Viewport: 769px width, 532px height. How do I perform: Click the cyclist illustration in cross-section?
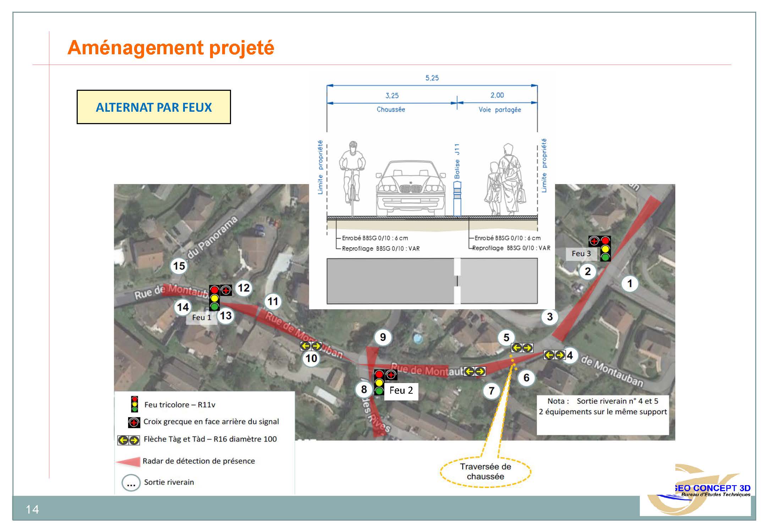point(352,178)
